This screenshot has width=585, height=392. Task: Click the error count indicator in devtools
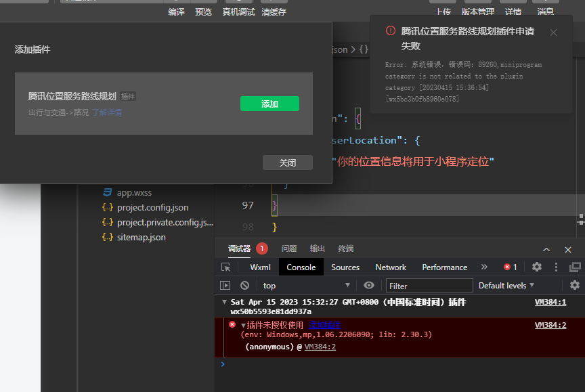coord(511,267)
